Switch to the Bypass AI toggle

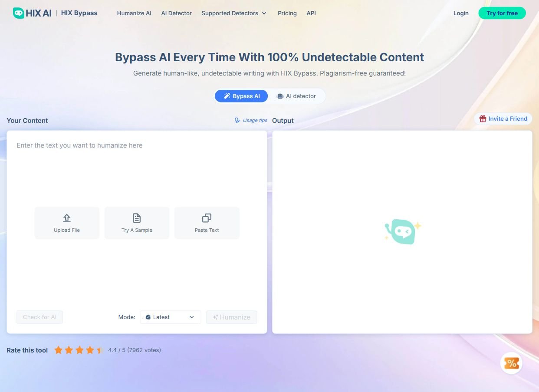pos(241,96)
